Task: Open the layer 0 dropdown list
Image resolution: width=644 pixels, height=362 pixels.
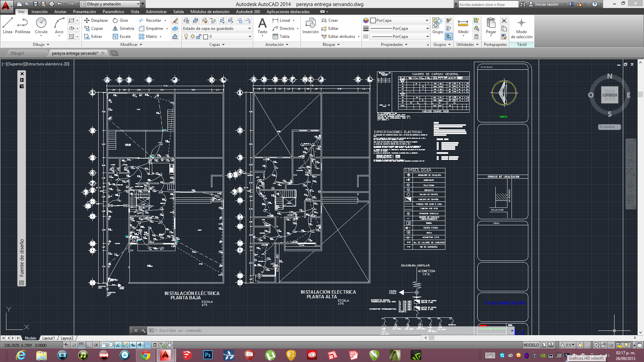Action: click(217, 37)
